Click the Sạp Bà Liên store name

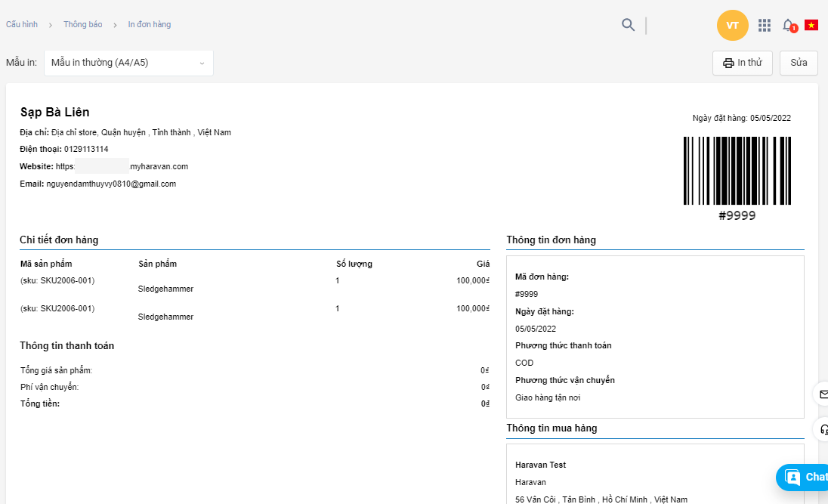[x=54, y=113]
